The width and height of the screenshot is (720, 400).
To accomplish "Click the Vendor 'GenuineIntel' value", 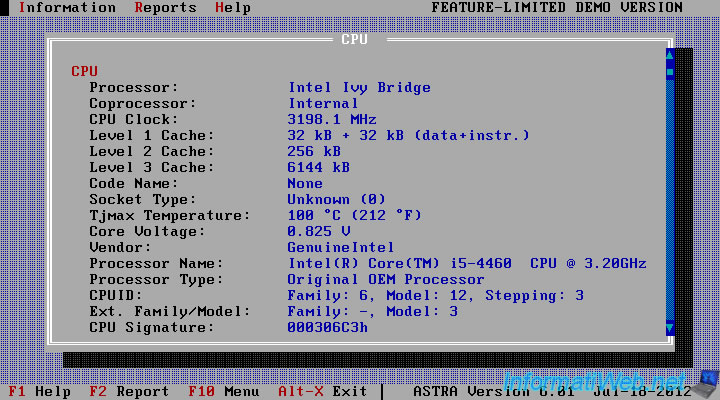I will coord(341,248).
